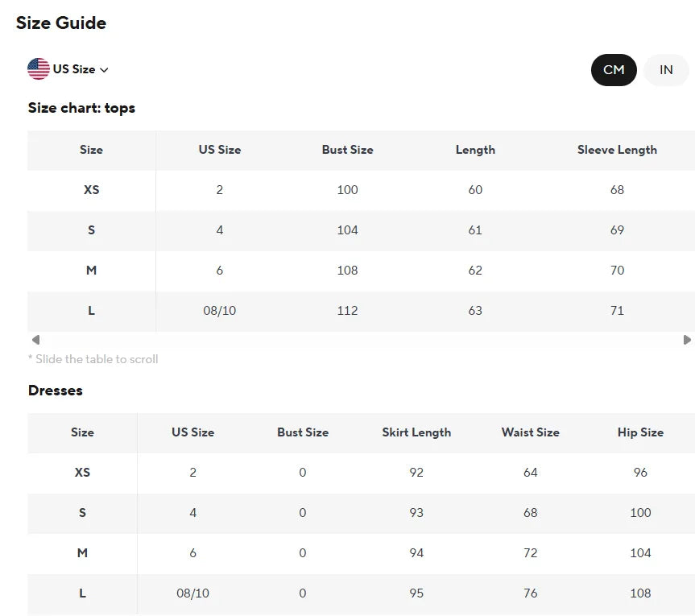Select the Sleeve Length column header

pos(617,150)
